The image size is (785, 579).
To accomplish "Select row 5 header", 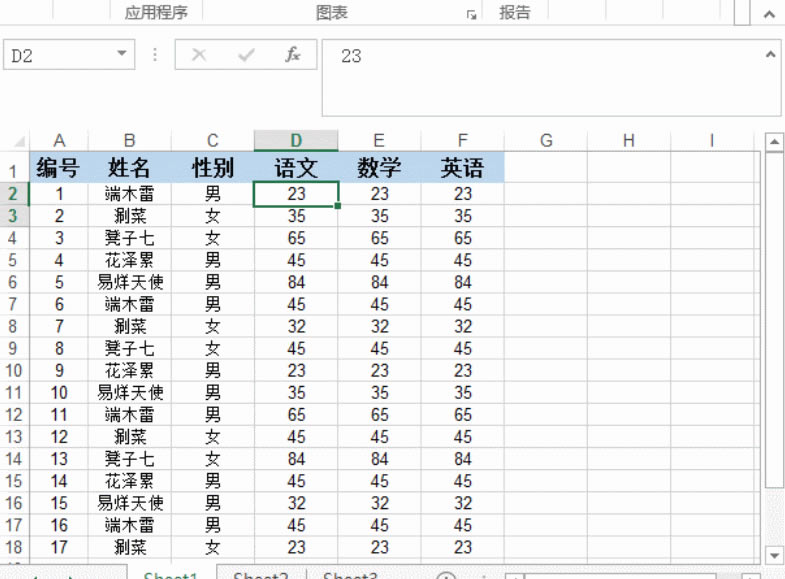I will tap(14, 260).
